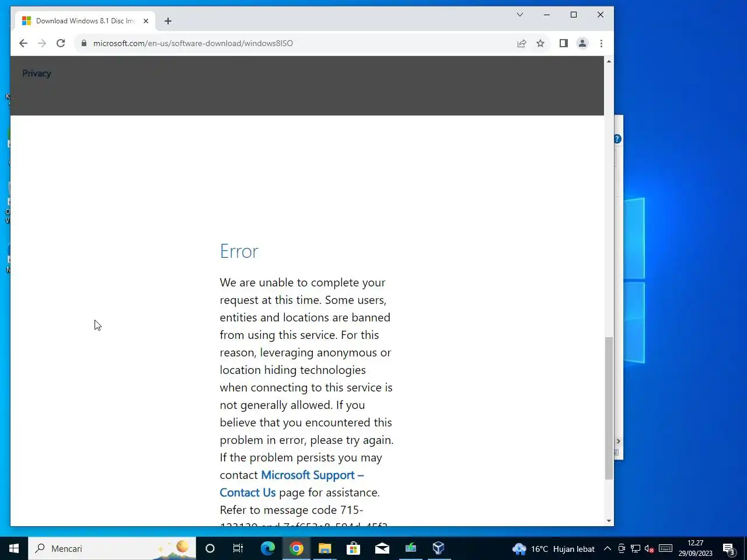Open Chrome's three-dot menu

[x=601, y=43]
